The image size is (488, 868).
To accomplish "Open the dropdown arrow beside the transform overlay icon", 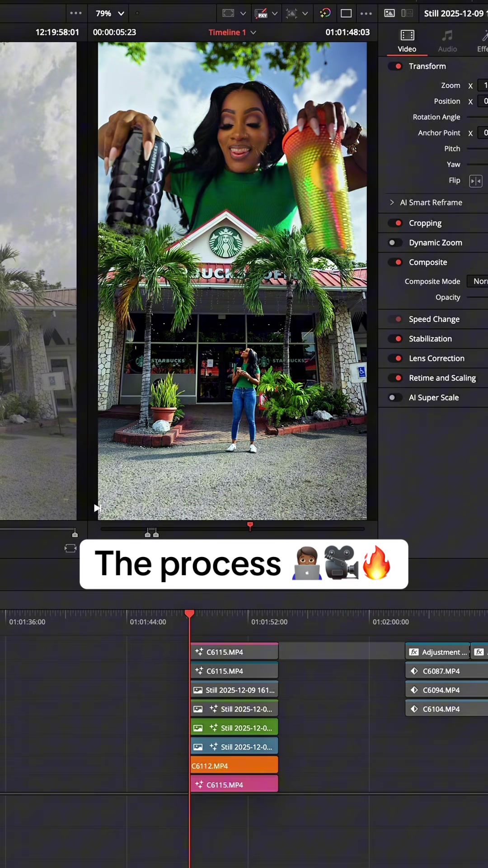I will [x=305, y=14].
